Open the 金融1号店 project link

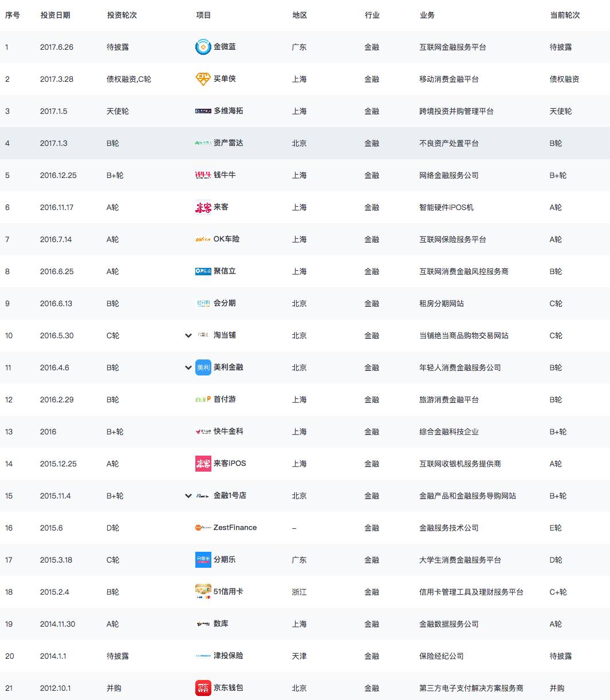230,496
